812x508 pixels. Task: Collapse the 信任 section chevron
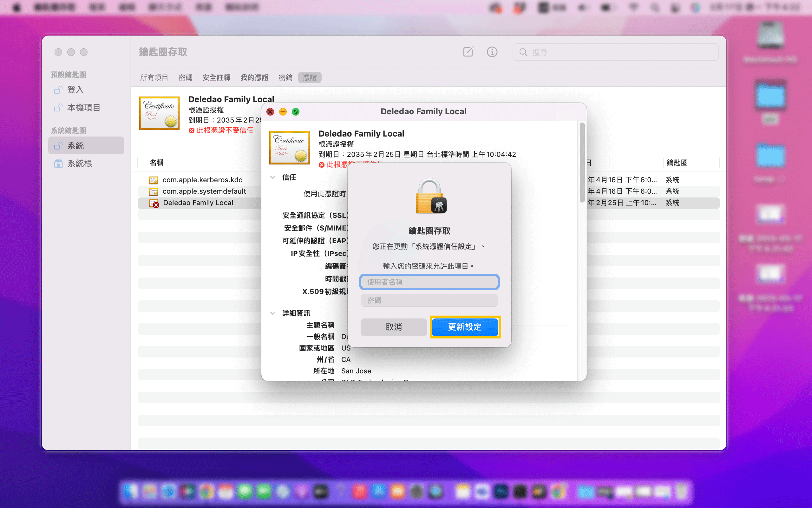(x=273, y=177)
